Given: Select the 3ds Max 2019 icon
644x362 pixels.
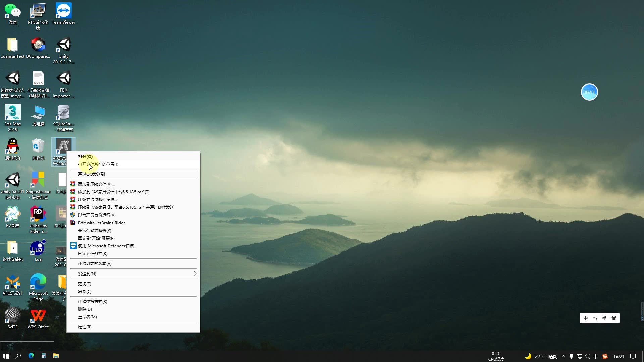Looking at the screenshot, I should (12, 113).
